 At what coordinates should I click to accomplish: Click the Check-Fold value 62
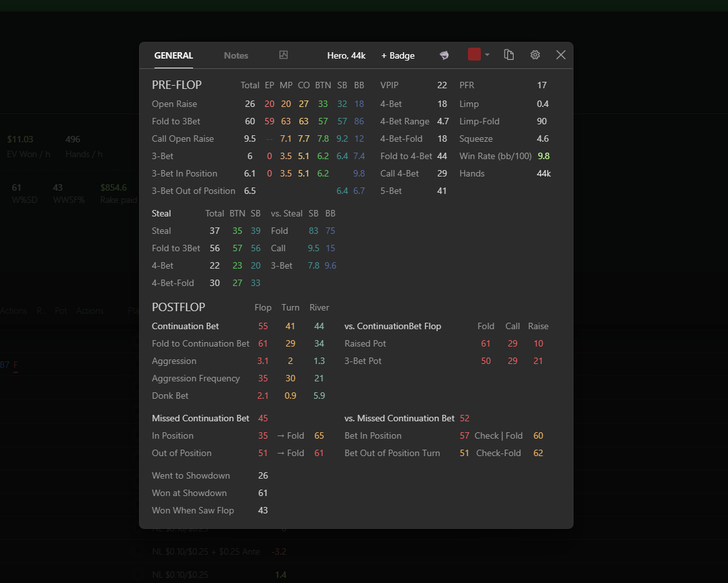538,454
